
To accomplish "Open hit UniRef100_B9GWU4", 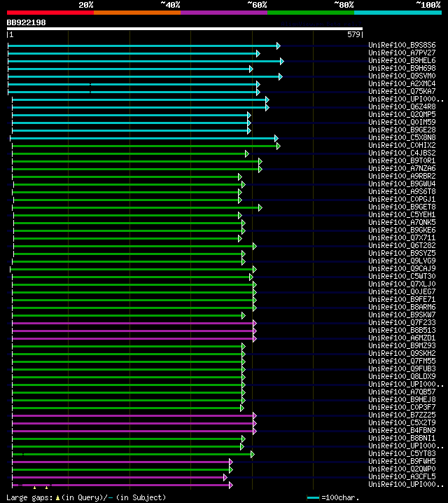I will 402,184.
